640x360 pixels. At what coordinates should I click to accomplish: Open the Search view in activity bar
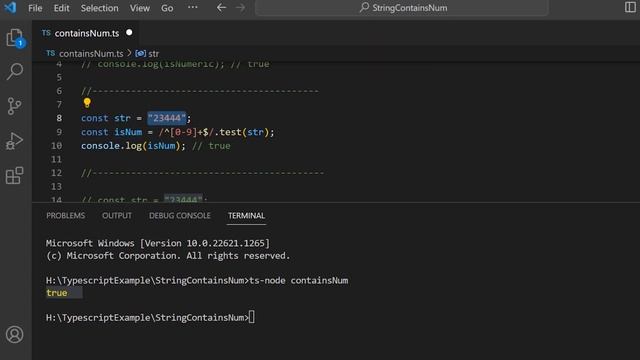point(15,71)
